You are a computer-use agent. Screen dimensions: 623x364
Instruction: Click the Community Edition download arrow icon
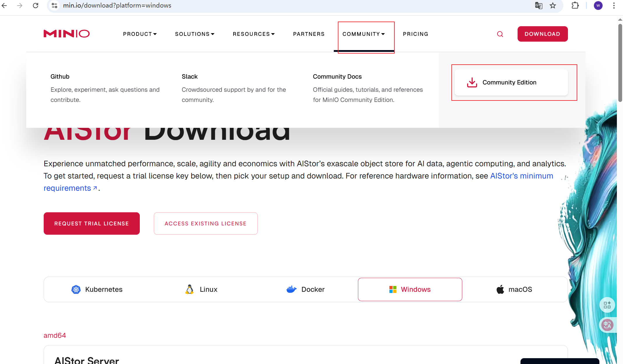472,82
